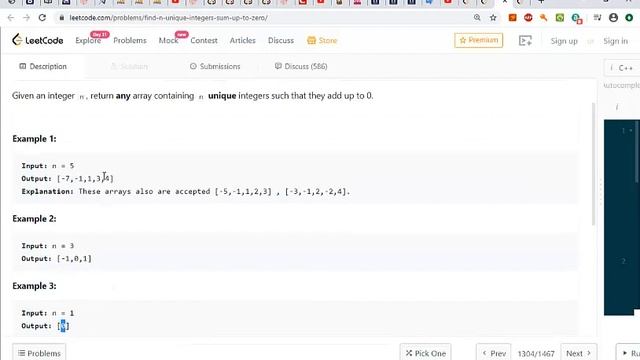Image resolution: width=640 pixels, height=360 pixels.
Task: Click the Description tab document icon
Action: [x=22, y=66]
